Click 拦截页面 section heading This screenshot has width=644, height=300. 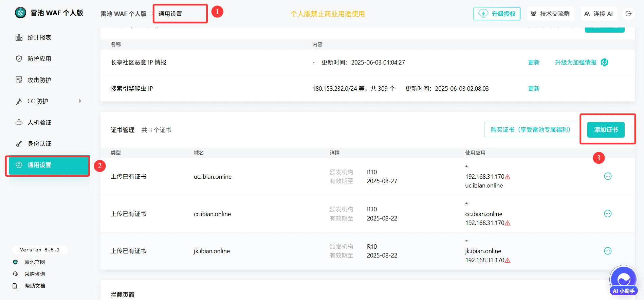tap(123, 295)
